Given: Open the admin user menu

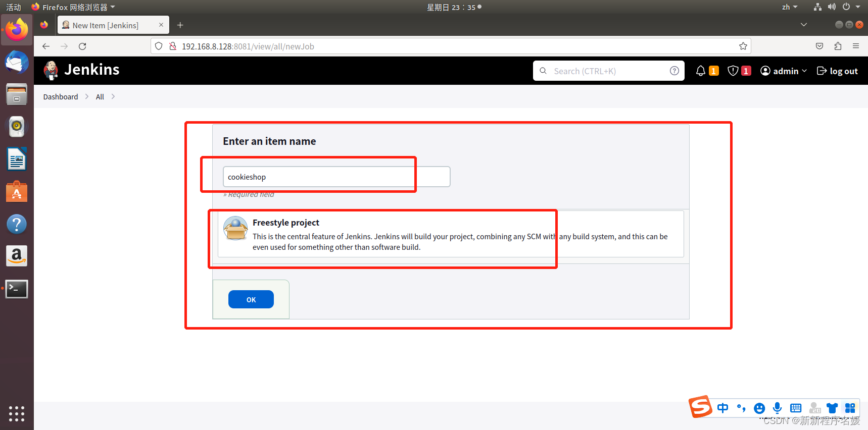Looking at the screenshot, I should 784,71.
